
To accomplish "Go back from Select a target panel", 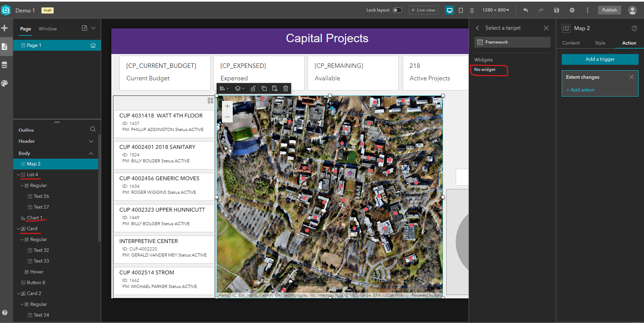I will pos(477,28).
